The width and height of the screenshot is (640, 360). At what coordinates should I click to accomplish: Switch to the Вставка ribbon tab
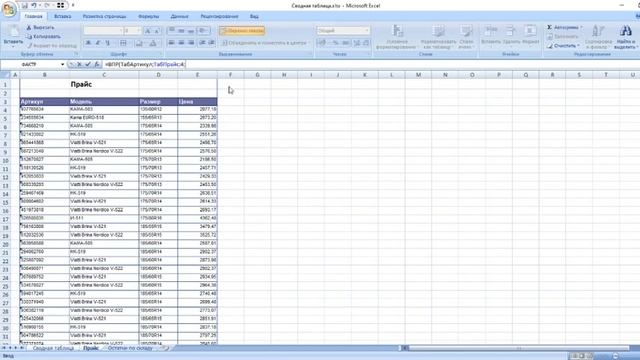62,16
